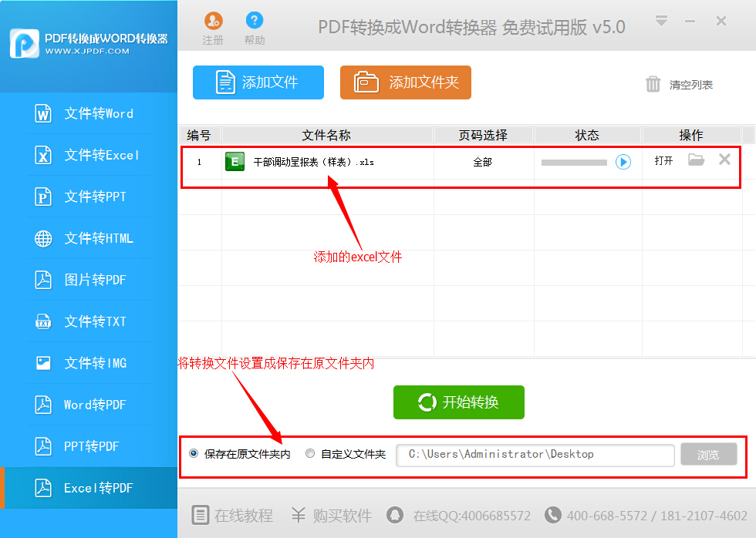Start conversion via the play control in 状态 column

coord(623,160)
